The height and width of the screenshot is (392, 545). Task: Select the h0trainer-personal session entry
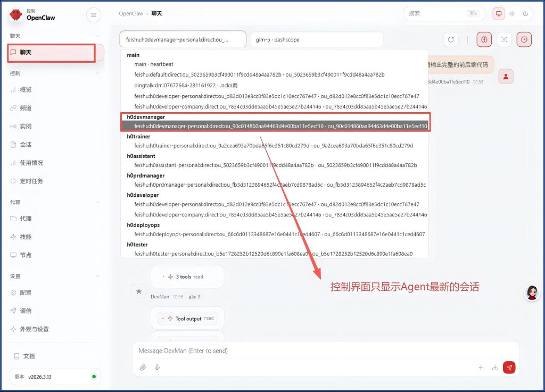273,146
